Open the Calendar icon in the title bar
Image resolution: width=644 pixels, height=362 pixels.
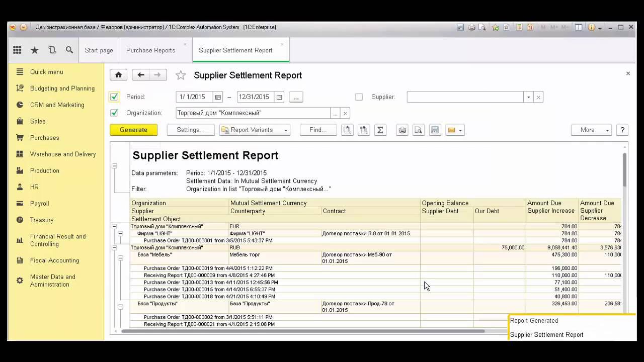tap(530, 27)
